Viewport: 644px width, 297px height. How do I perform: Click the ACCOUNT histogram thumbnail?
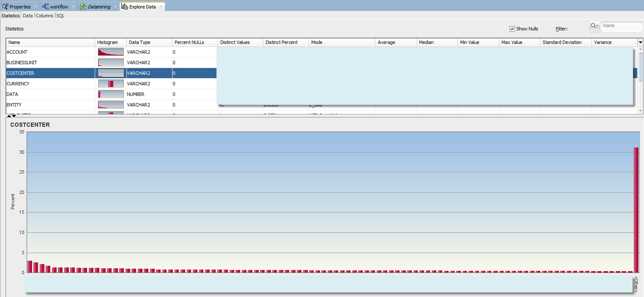(111, 52)
